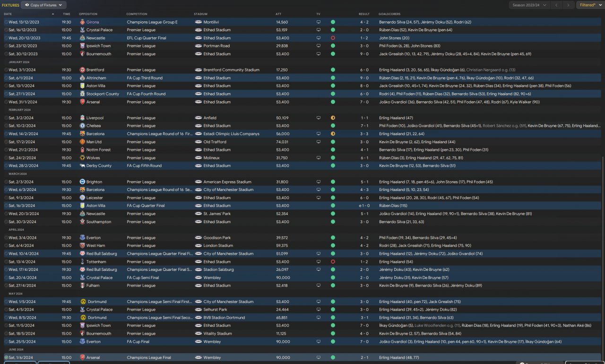
Task: Click the TV icon for the Girona match
Action: tap(319, 22)
